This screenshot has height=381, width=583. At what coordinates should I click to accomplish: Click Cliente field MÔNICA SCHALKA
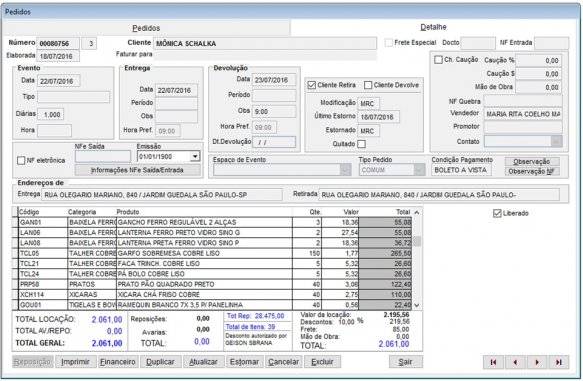click(265, 43)
